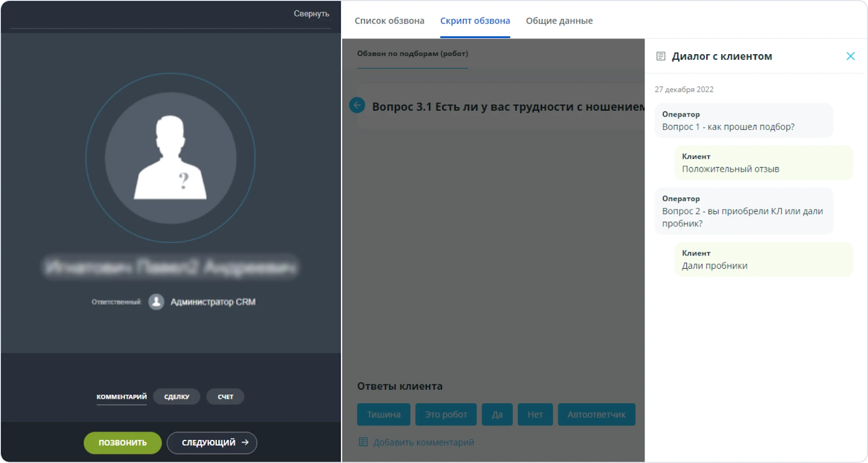Select the Комментарий tab in call card
The height and width of the screenshot is (463, 868).
pos(122,397)
